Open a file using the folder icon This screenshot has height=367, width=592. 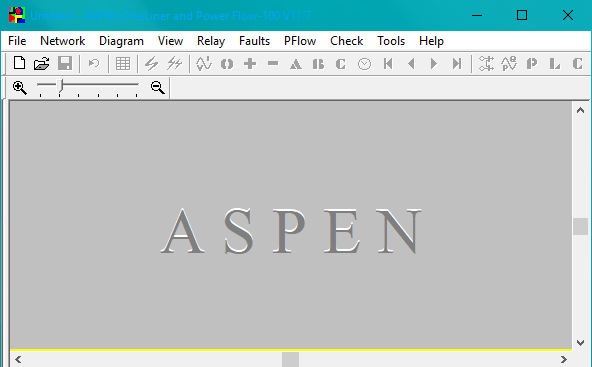(x=42, y=63)
